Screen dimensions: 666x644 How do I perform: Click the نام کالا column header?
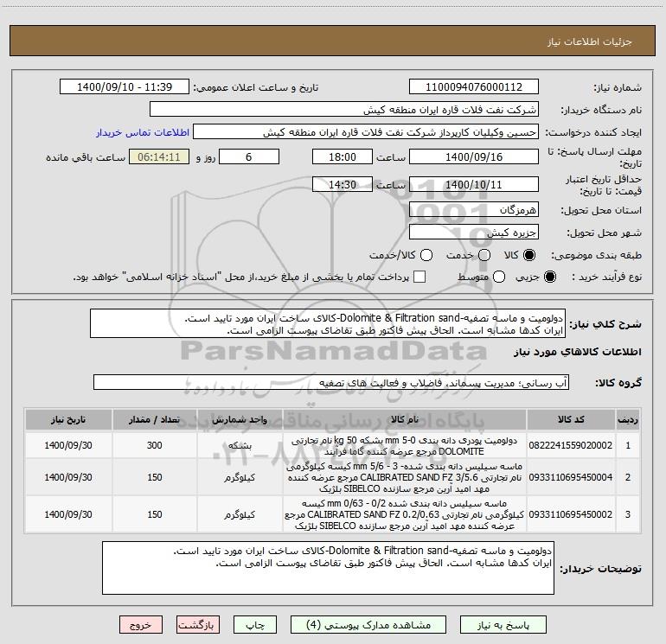[x=405, y=419]
